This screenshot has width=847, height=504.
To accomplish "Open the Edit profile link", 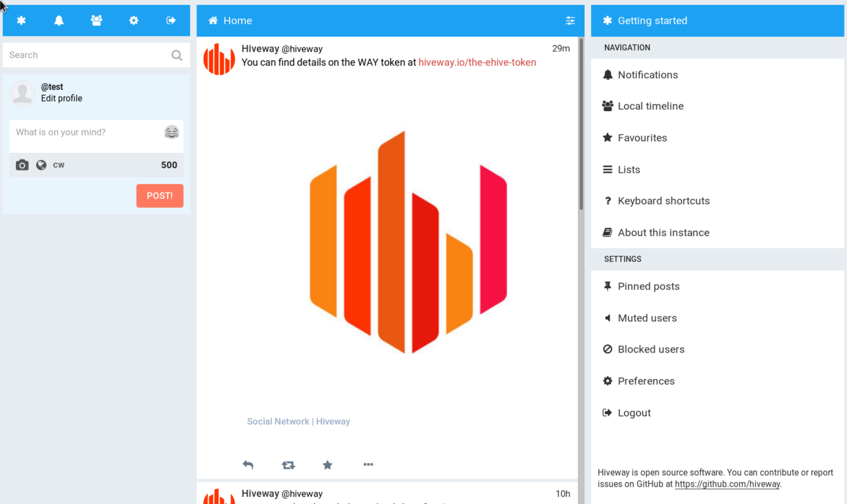I will point(62,99).
